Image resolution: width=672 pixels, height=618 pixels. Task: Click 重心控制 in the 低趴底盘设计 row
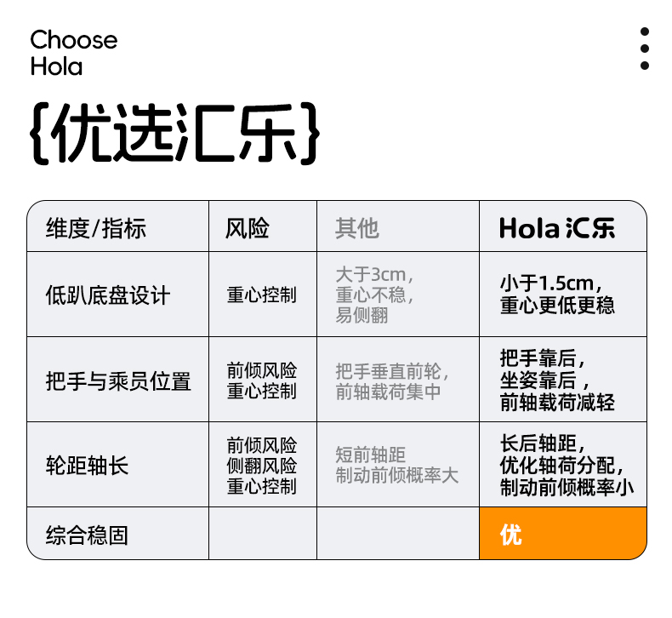point(262,295)
